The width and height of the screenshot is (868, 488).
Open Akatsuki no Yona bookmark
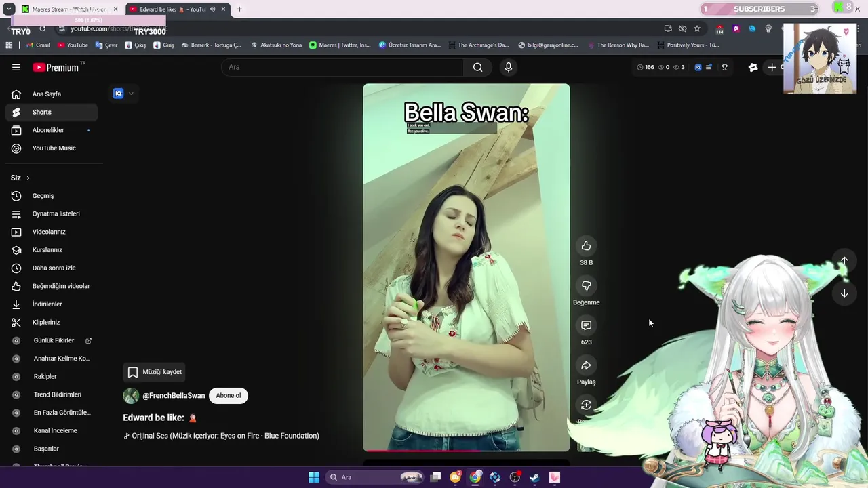pos(276,45)
